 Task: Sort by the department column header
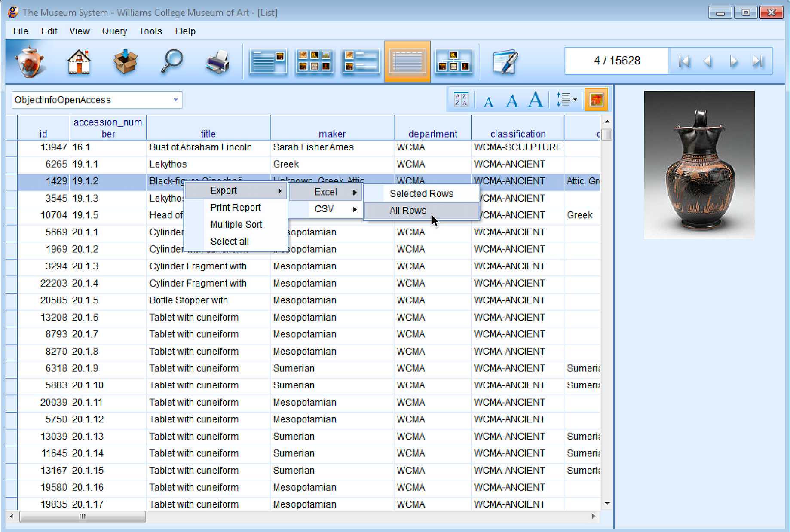[433, 128]
